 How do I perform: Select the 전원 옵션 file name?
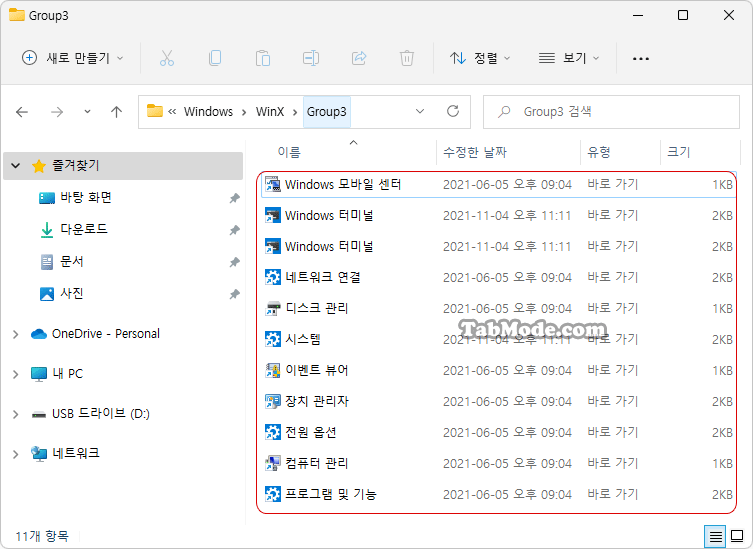pyautogui.click(x=311, y=432)
